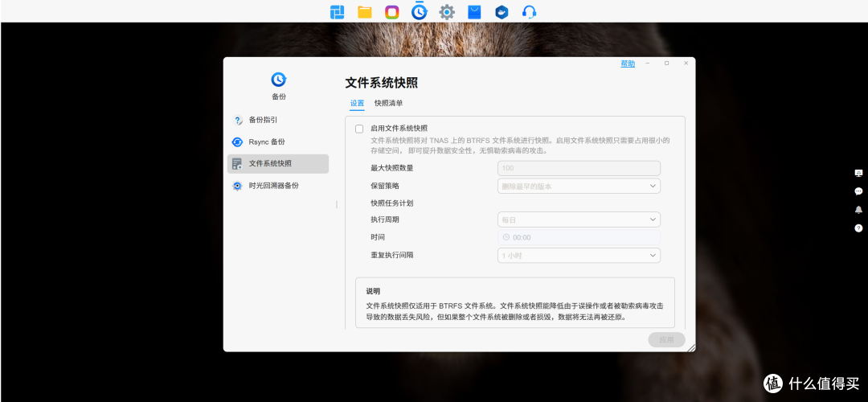Switch to the 快照清单 tab

click(389, 104)
